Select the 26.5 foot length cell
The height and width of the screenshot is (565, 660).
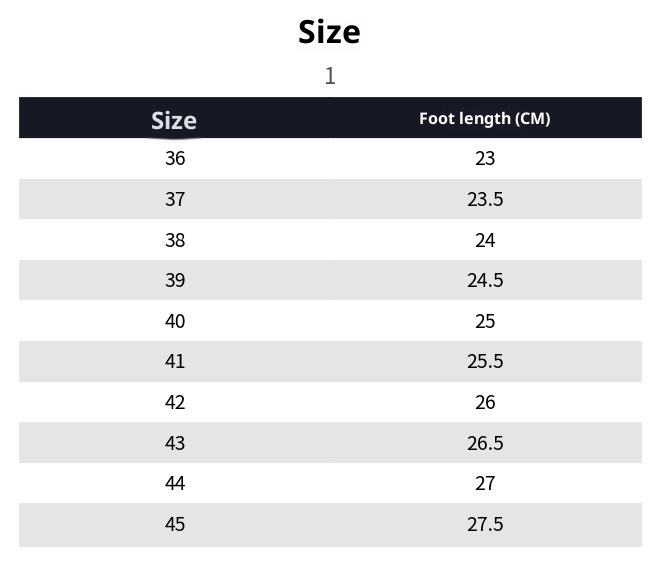click(x=485, y=443)
